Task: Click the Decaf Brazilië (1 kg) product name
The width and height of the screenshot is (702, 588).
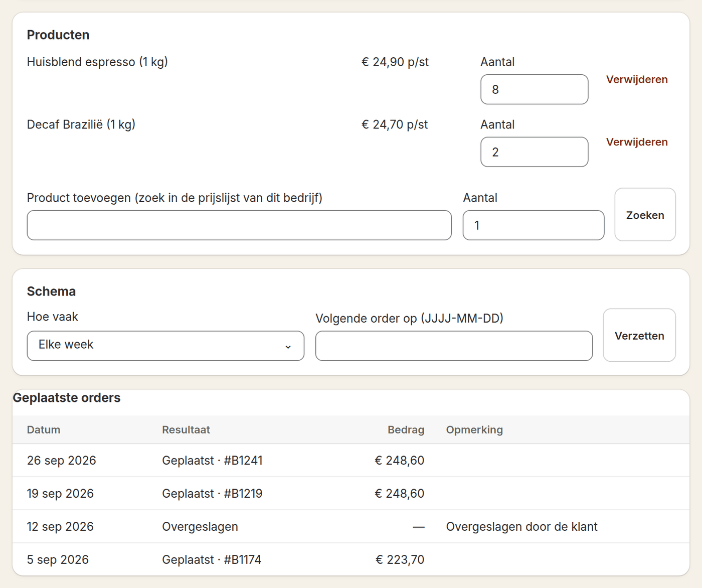Action: (81, 125)
